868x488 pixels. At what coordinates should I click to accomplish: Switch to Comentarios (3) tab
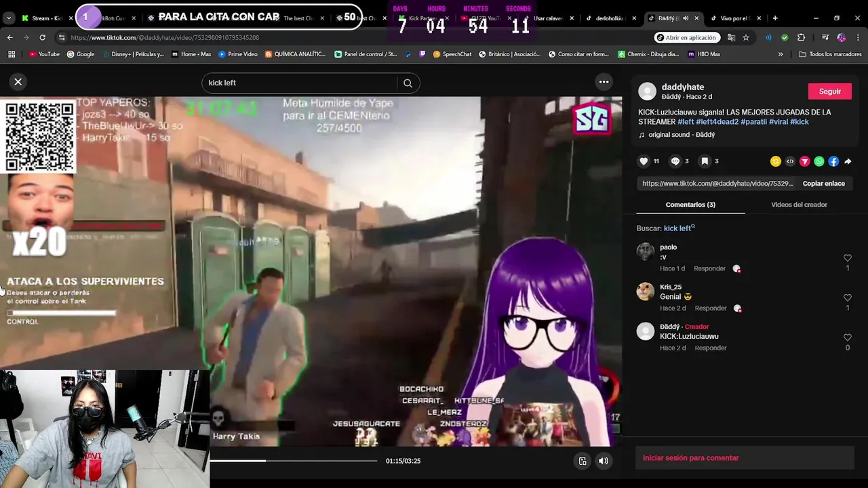[690, 205]
